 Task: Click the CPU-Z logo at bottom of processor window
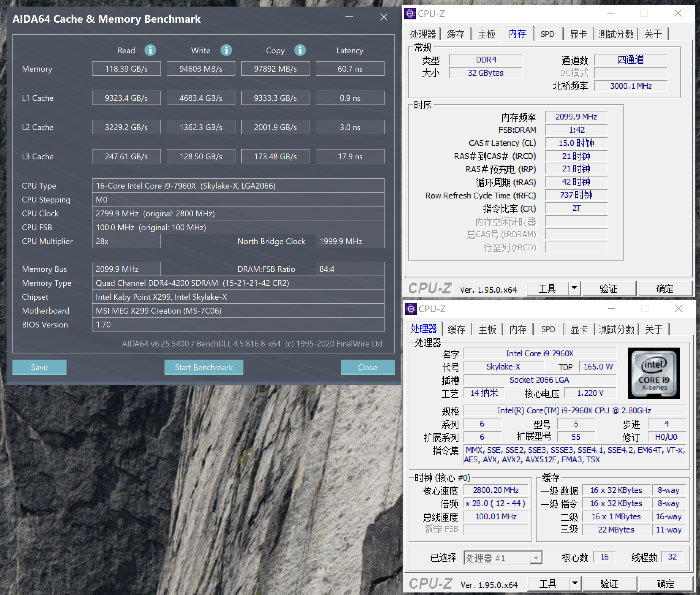(431, 584)
